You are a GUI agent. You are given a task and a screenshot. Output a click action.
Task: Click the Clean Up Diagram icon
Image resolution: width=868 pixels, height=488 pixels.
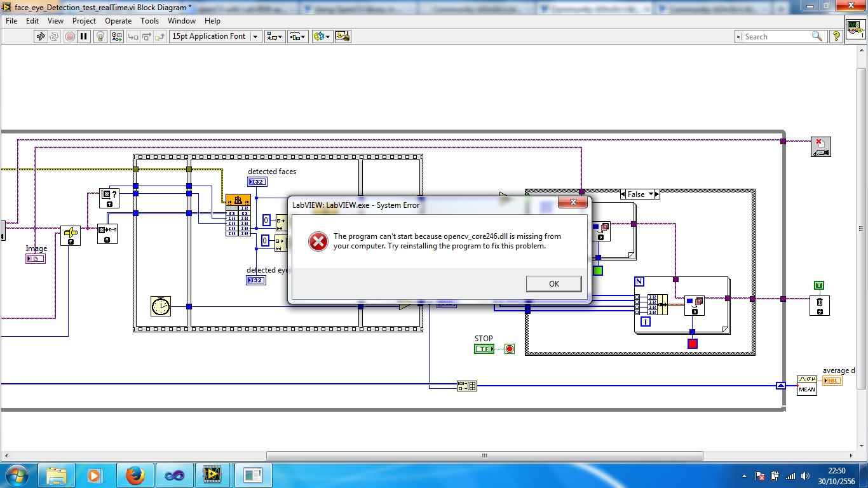point(342,36)
